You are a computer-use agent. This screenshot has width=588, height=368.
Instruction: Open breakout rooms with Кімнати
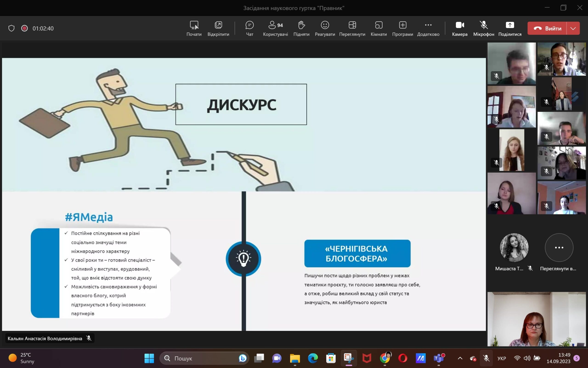pyautogui.click(x=379, y=29)
